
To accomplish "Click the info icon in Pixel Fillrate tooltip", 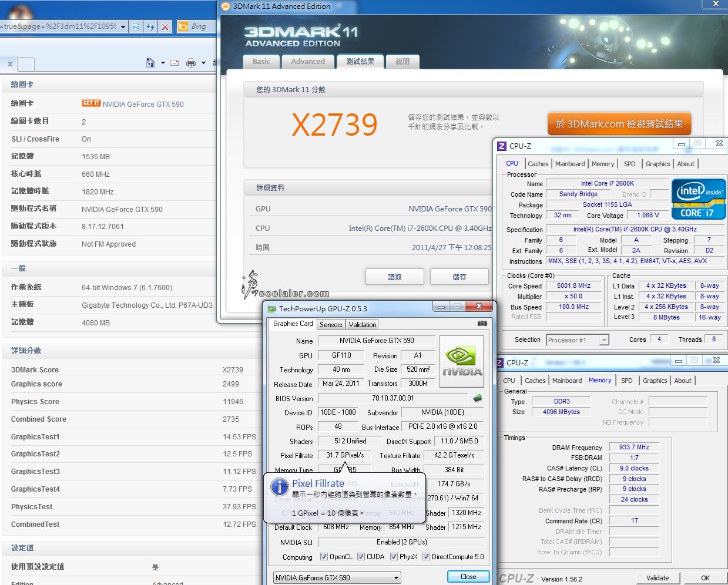I will (x=279, y=486).
